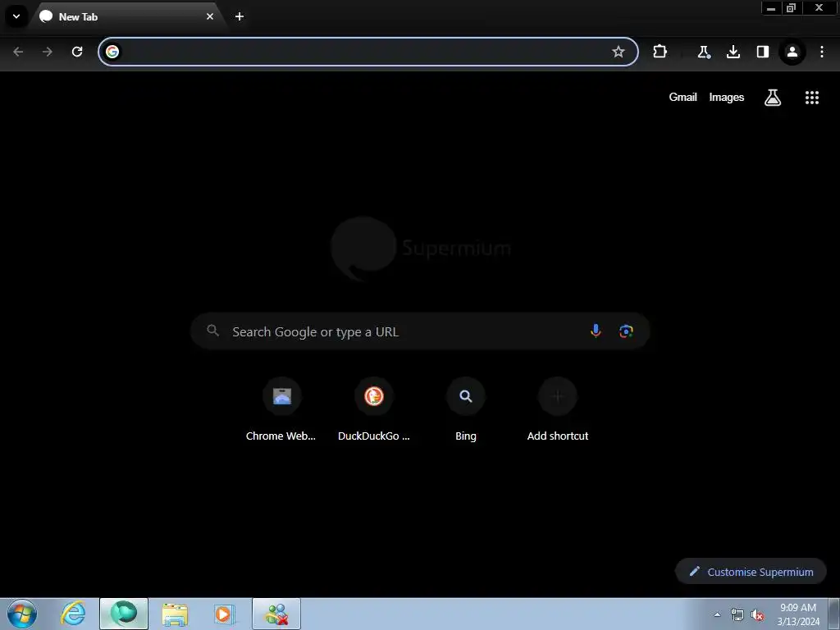840x630 pixels.
Task: Click Add shortcut tile
Action: (x=558, y=410)
